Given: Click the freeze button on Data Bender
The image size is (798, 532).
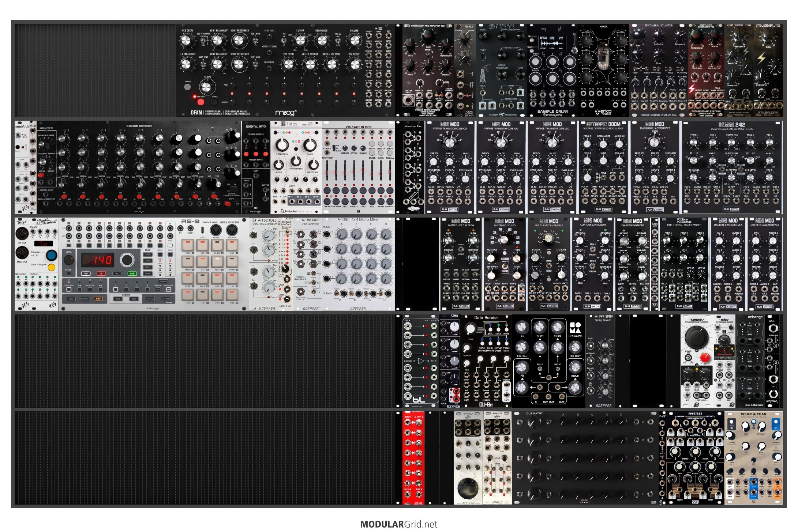Looking at the screenshot, I should click(507, 343).
